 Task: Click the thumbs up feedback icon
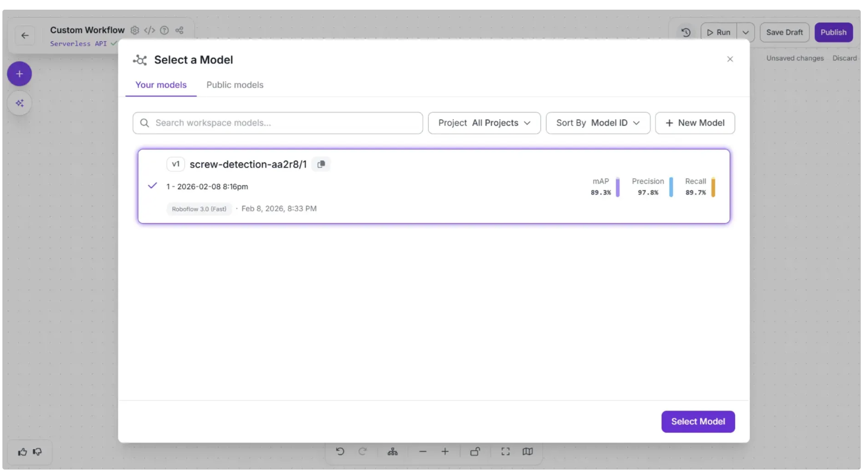point(22,451)
